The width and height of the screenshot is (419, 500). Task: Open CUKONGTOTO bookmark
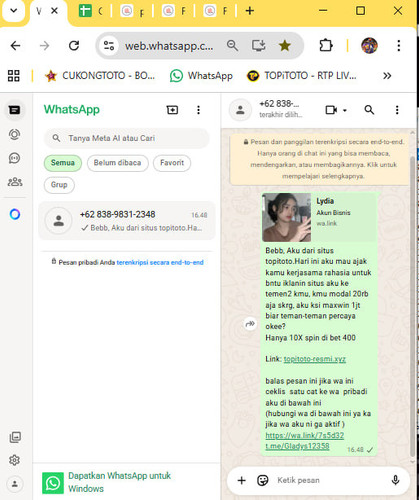(x=100, y=76)
